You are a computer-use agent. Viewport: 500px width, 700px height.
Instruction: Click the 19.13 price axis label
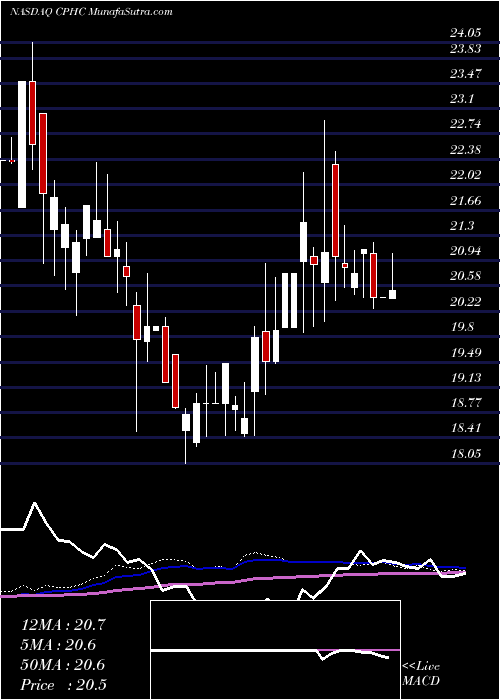(x=465, y=378)
